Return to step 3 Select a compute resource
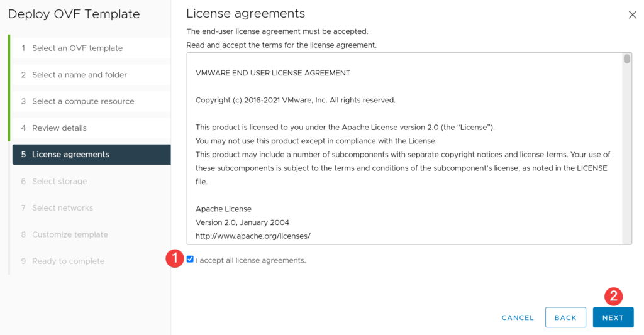The width and height of the screenshot is (644, 335). (91, 101)
